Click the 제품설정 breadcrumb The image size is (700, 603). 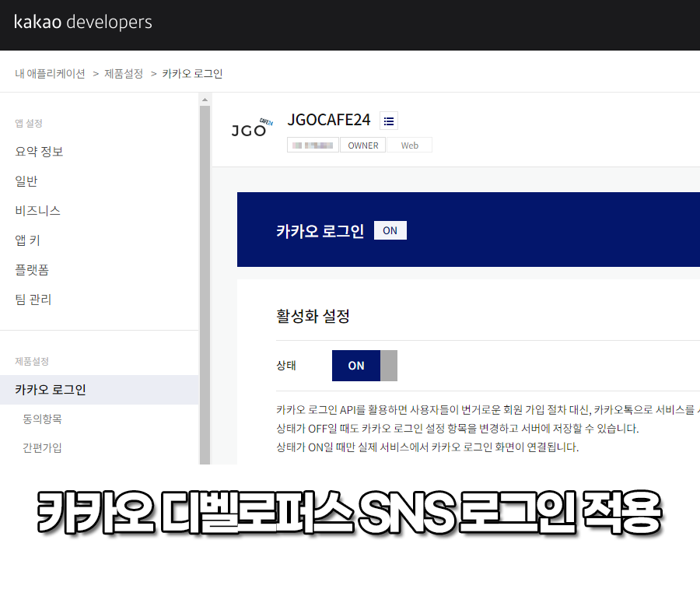tap(124, 74)
